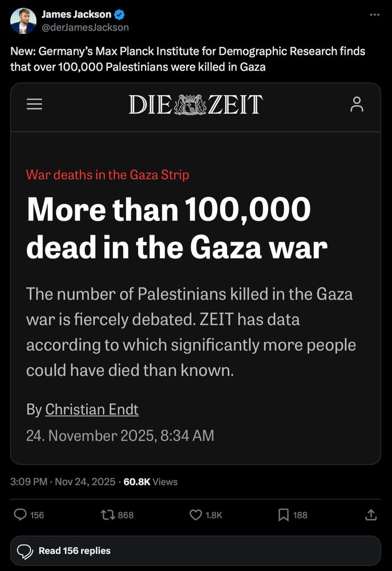Open the hamburger menu in the DIE ZEIT header
Viewport: 392px width, 571px height.
click(x=34, y=104)
